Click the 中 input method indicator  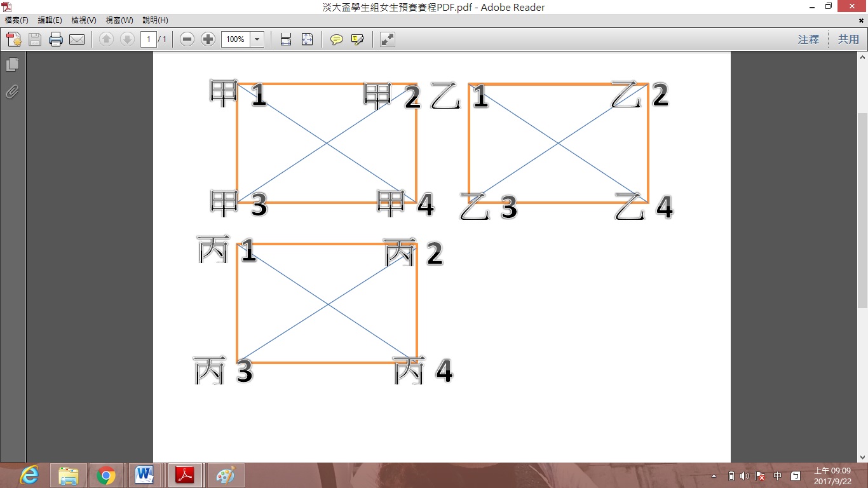777,476
